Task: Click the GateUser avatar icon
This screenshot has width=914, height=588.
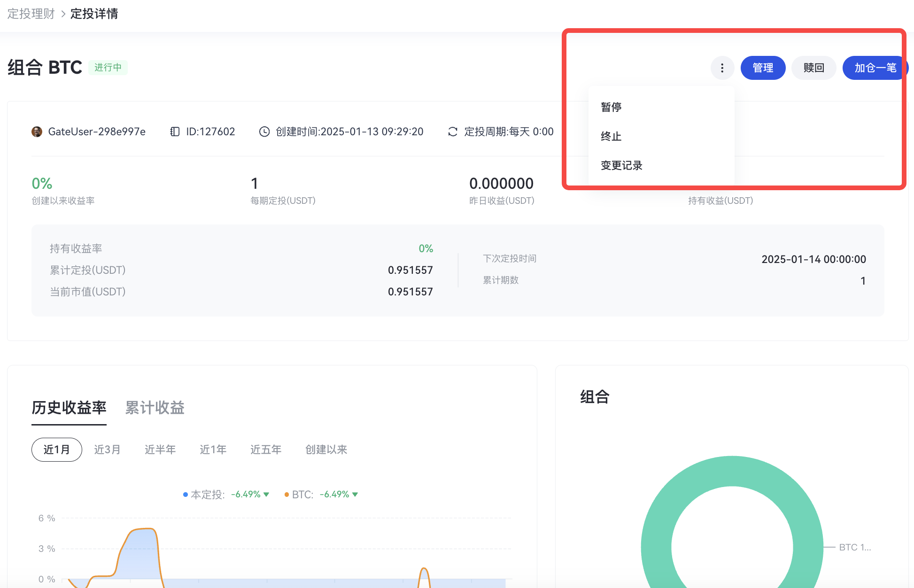Action: (x=37, y=132)
